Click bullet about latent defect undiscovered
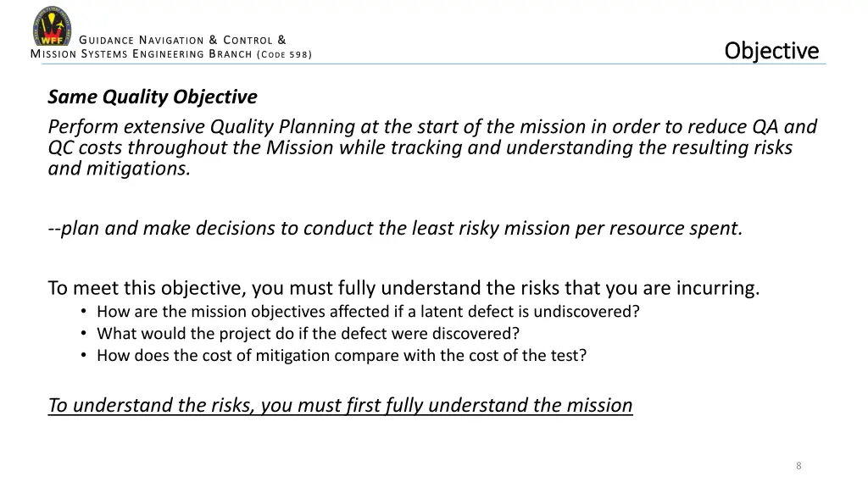 click(368, 312)
